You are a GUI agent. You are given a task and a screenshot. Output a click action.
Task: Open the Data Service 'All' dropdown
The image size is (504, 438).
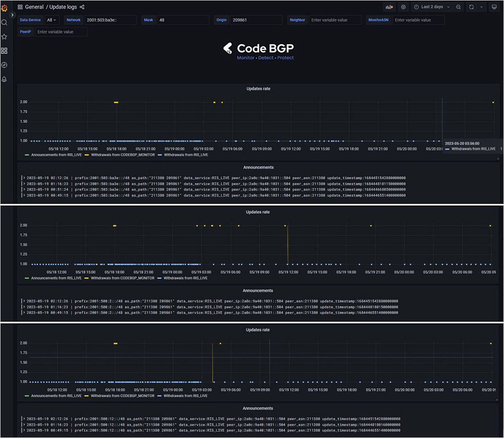[x=51, y=20]
